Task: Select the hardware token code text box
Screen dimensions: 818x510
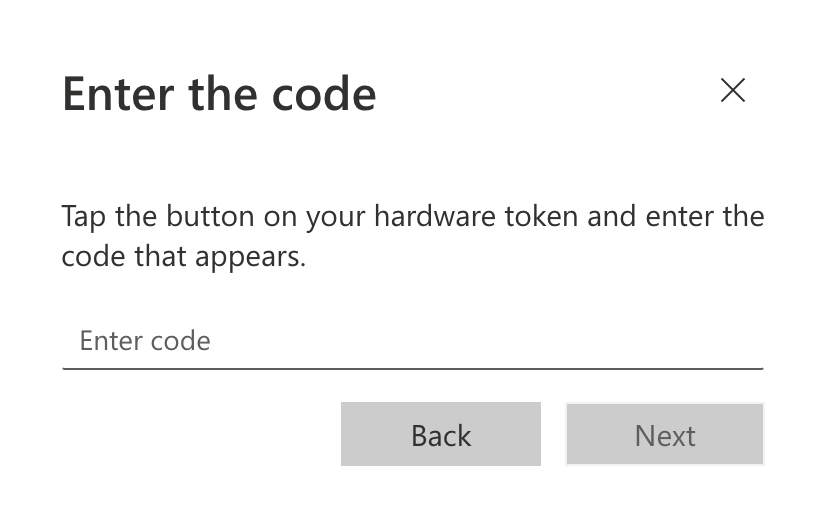Action: pyautogui.click(x=413, y=341)
